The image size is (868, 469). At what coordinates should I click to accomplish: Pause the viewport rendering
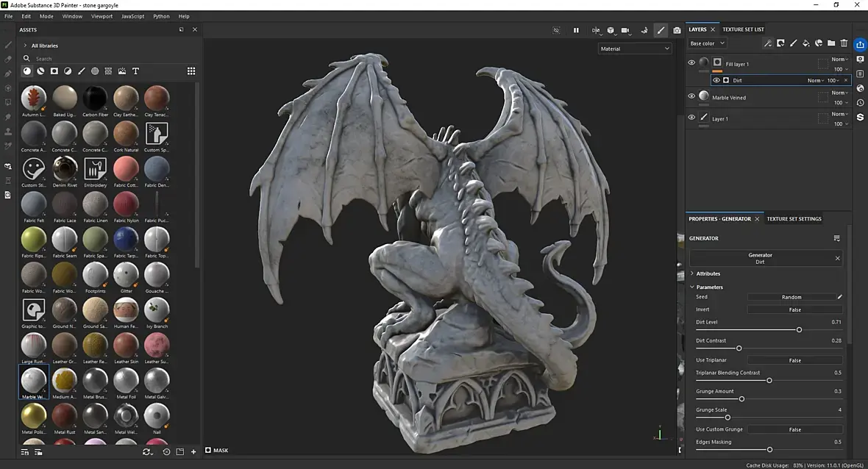(x=576, y=30)
